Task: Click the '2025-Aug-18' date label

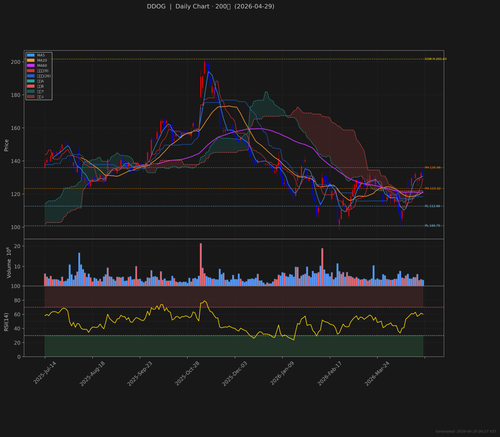Action: pos(92,373)
